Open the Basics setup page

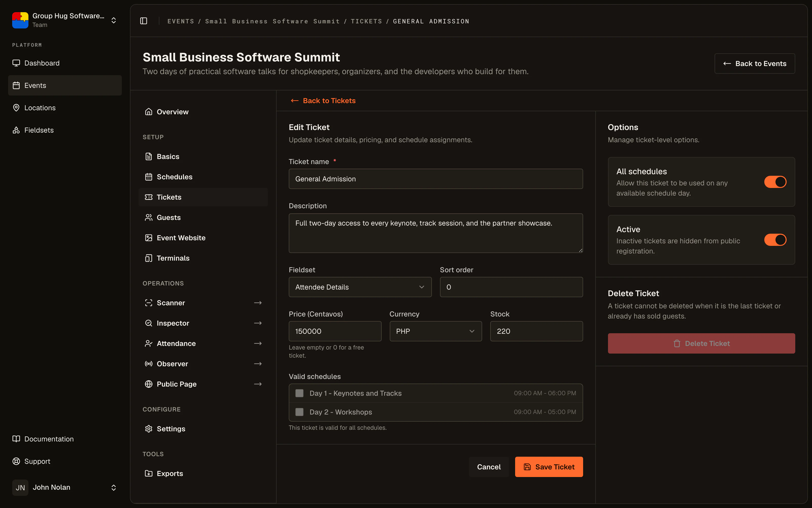pos(203,156)
